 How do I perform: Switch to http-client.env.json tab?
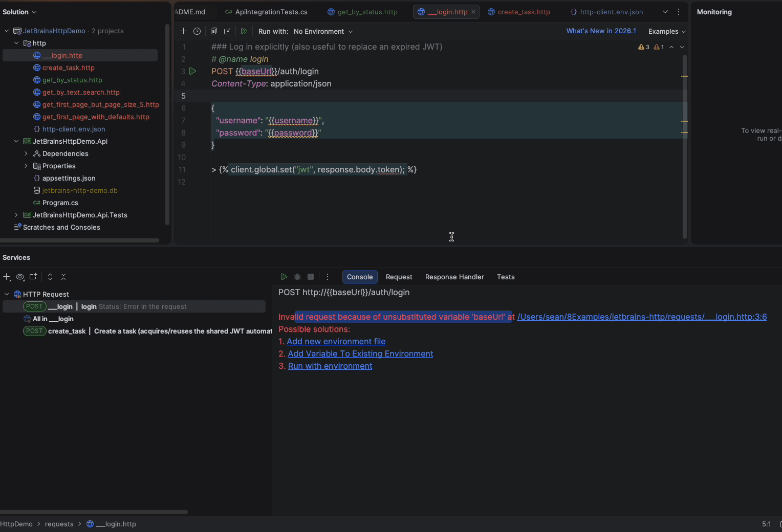pyautogui.click(x=606, y=12)
